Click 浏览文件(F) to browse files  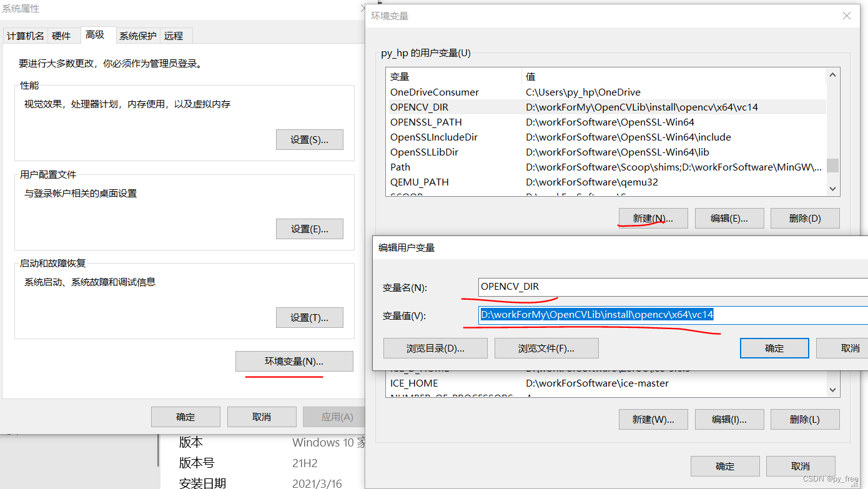coord(546,348)
